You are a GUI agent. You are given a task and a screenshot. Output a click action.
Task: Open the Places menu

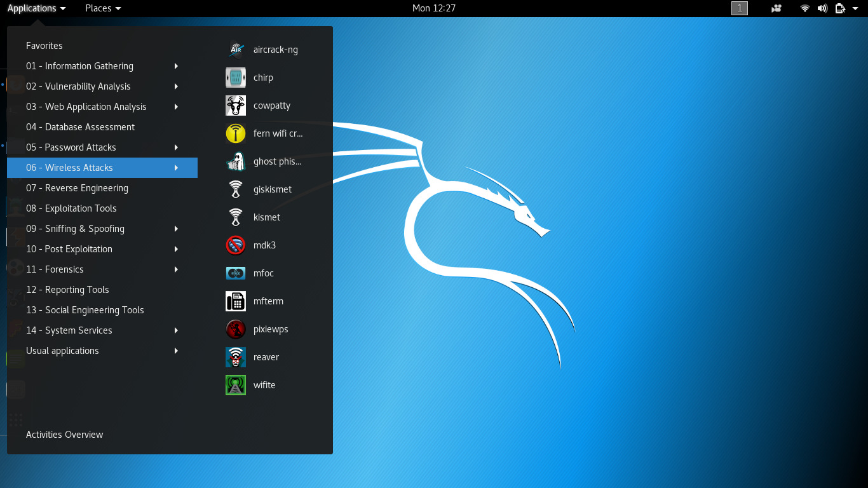103,8
